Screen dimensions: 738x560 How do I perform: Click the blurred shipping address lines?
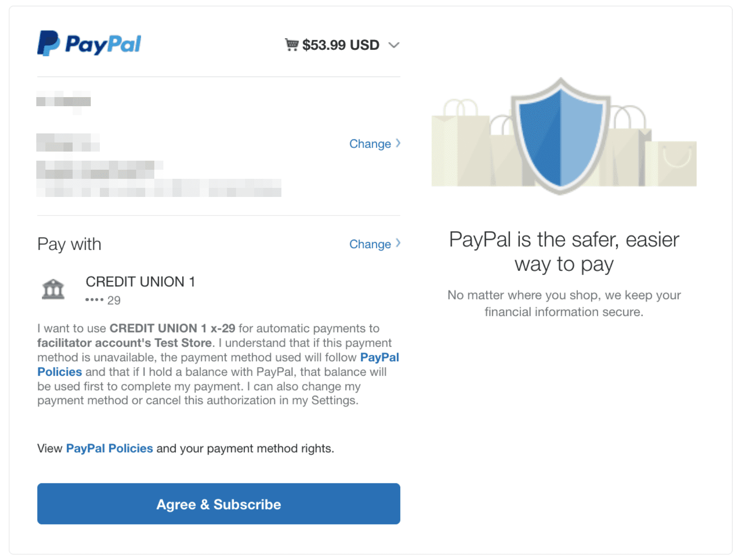click(x=159, y=179)
